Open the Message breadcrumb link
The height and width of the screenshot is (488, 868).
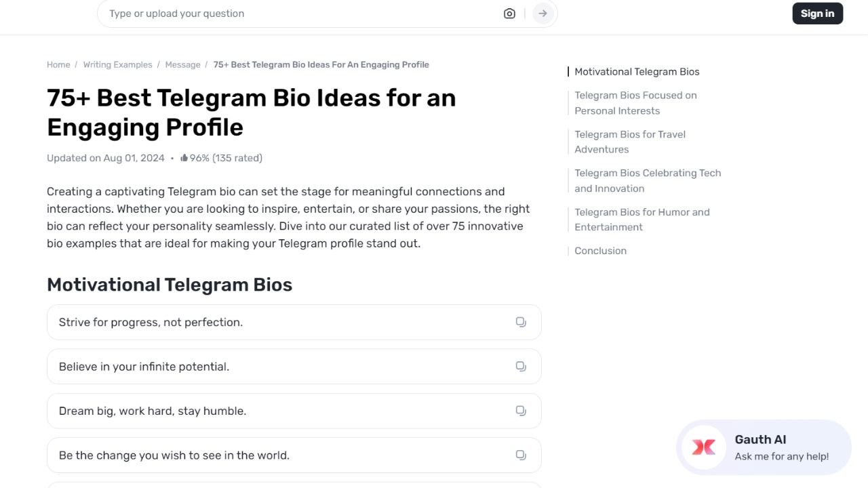point(182,64)
